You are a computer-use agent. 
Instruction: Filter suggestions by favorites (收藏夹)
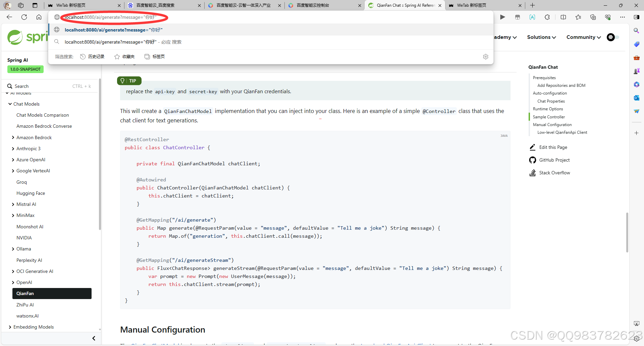(x=125, y=57)
